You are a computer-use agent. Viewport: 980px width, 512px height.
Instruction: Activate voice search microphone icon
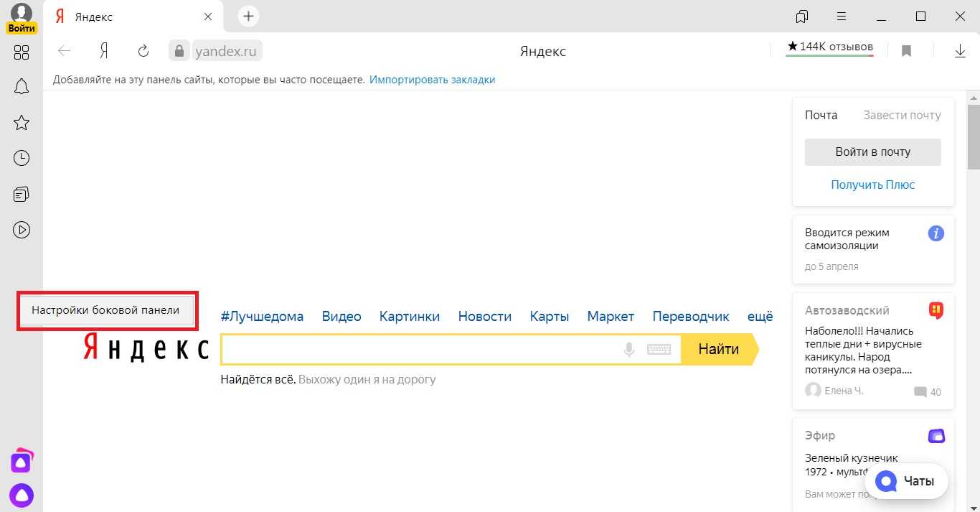(x=629, y=350)
